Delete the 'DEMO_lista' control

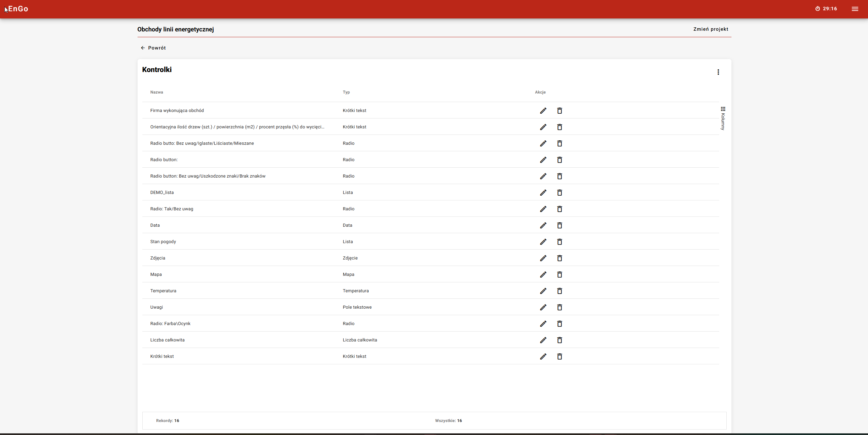tap(559, 193)
